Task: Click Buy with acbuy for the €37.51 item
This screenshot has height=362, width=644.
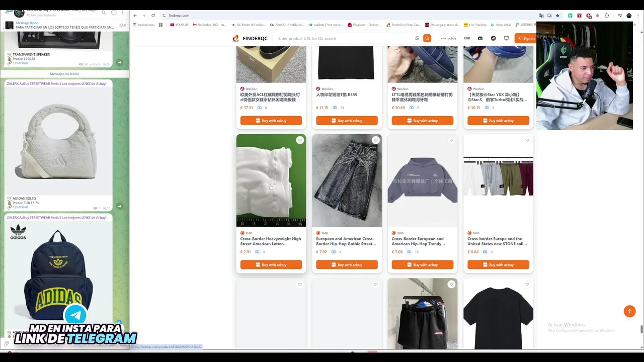Action: (x=271, y=121)
